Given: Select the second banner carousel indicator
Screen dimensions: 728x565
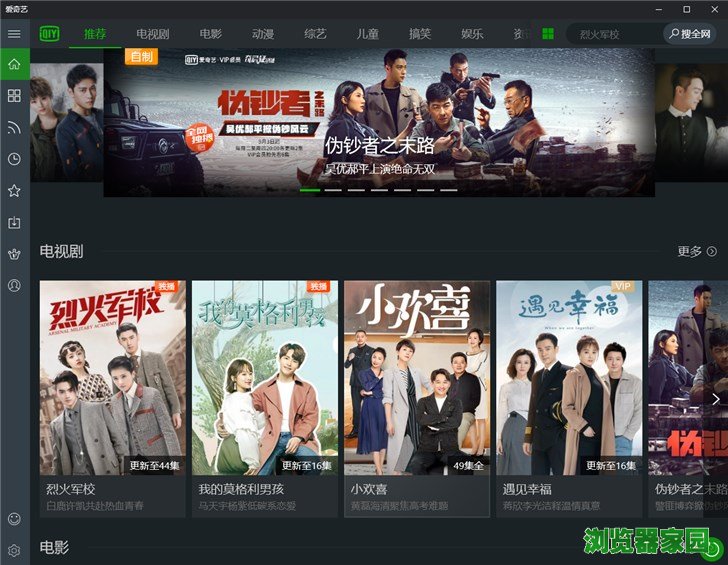Looking at the screenshot, I should coord(333,190).
